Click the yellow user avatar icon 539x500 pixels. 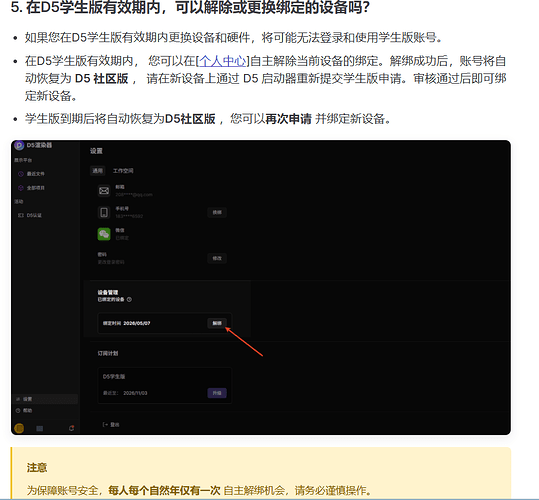(x=19, y=428)
